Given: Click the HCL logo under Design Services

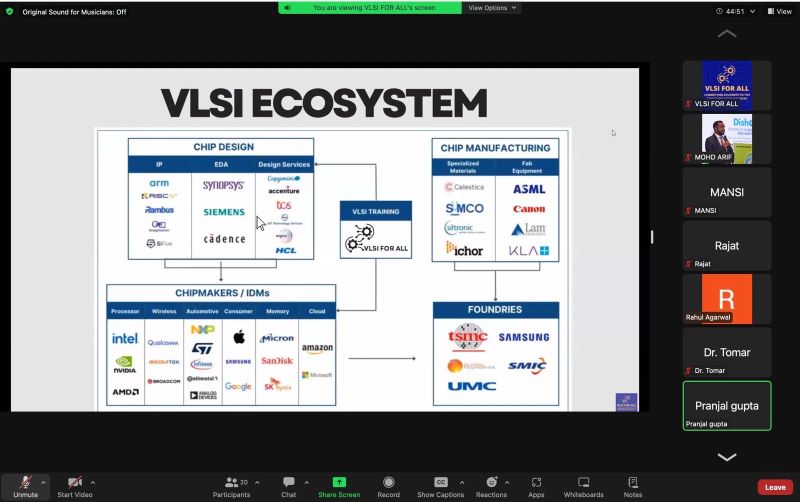Looking at the screenshot, I should click(286, 250).
